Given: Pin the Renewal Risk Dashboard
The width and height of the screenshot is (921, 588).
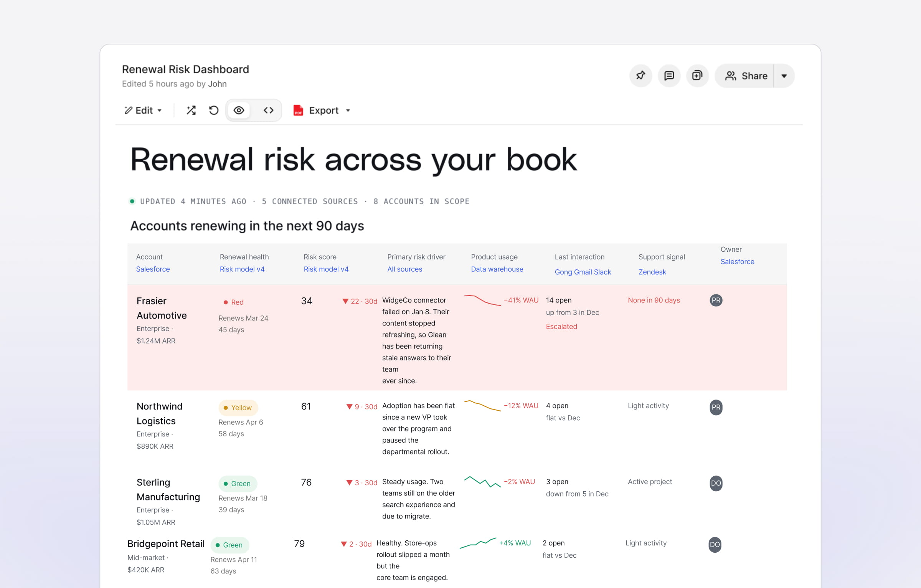Looking at the screenshot, I should point(640,76).
